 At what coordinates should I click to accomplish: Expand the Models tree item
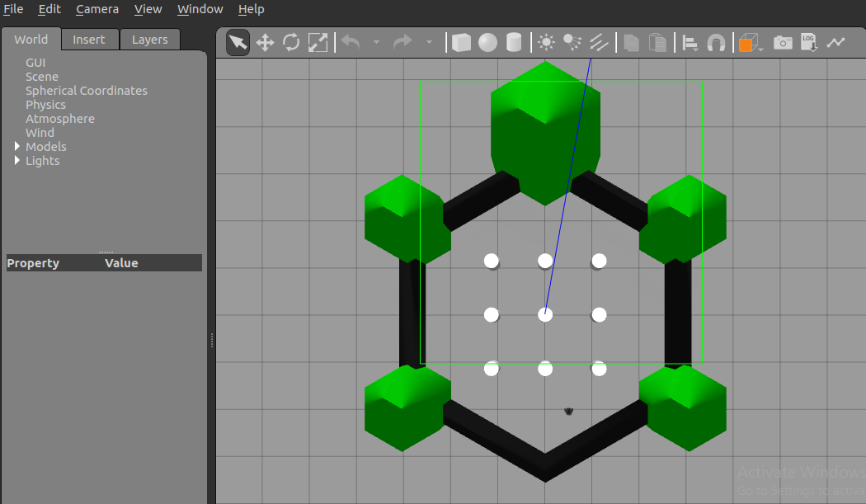[16, 146]
